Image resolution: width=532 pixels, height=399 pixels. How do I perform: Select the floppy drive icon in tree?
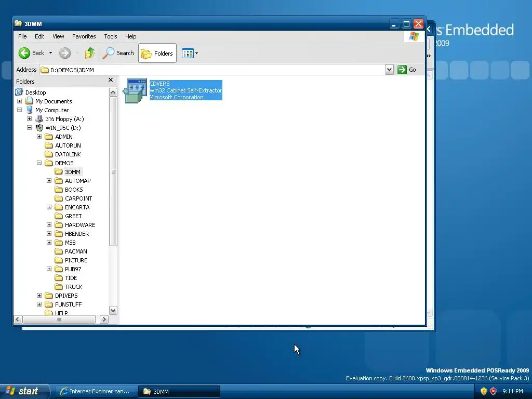coord(39,119)
